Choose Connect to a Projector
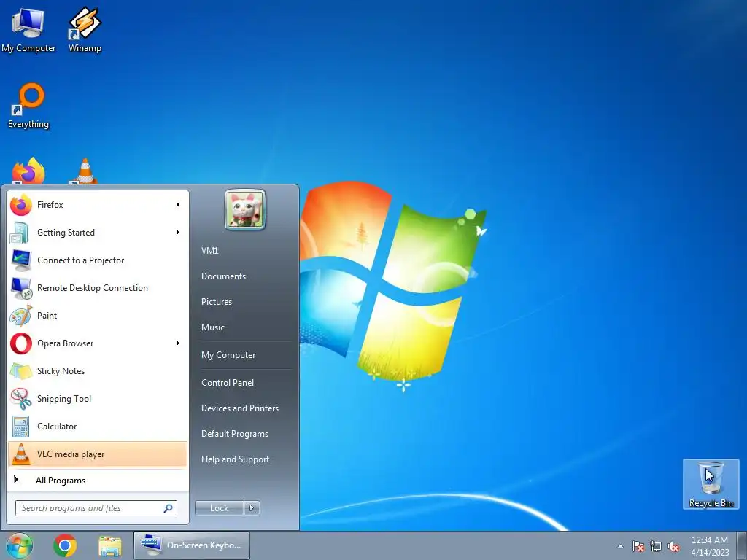The image size is (747, 560). [98, 260]
